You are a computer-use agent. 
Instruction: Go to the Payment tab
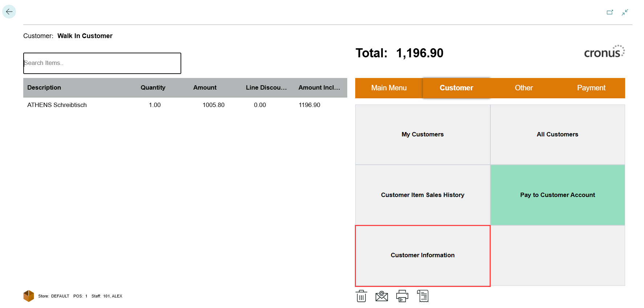591,88
